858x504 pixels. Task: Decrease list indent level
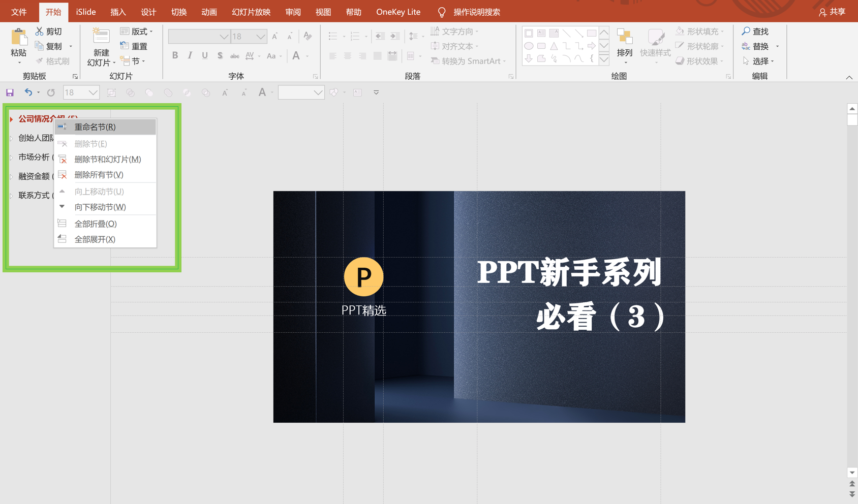click(380, 36)
